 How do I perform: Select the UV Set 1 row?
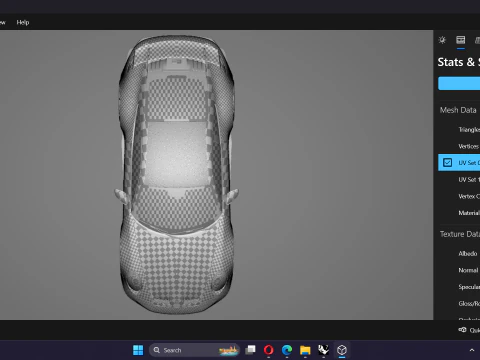click(459, 180)
